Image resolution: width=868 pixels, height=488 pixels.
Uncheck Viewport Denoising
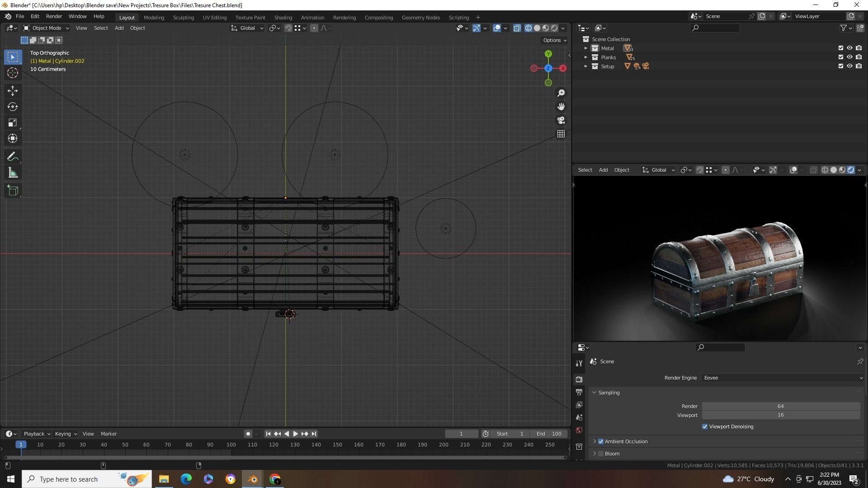point(705,427)
